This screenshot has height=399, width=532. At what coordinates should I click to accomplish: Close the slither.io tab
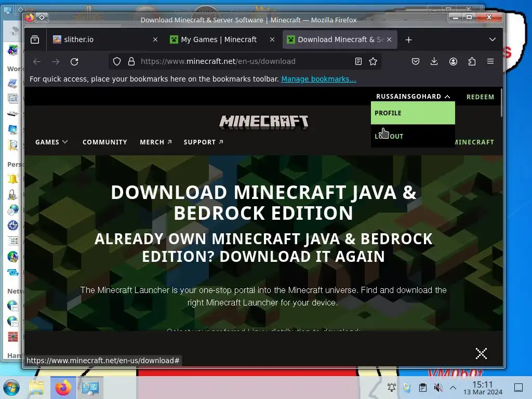[155, 39]
